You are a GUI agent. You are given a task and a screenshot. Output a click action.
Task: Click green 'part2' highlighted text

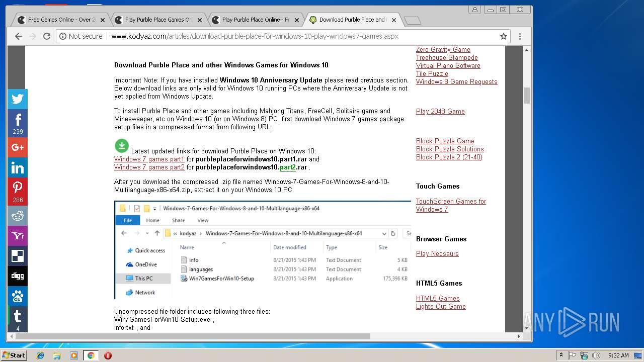coord(288,167)
